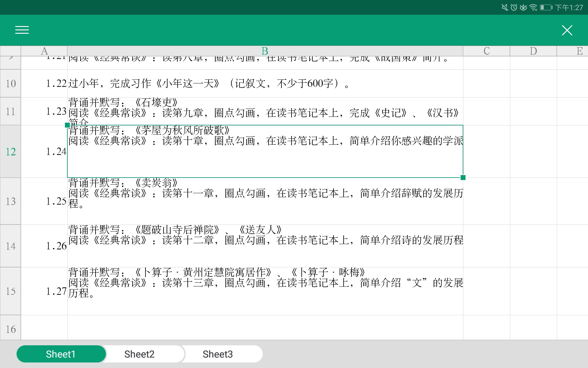Select column A header
This screenshot has width=588, height=368.
coord(44,51)
